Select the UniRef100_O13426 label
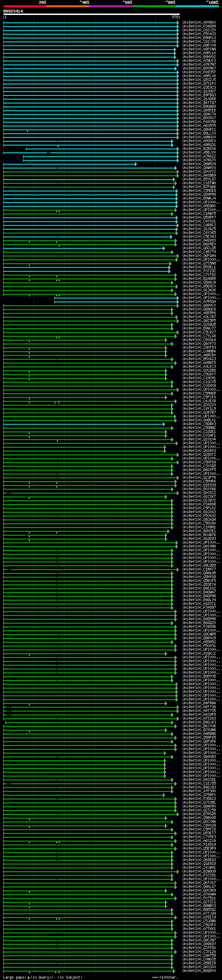The image size is (222, 980). pos(199,290)
